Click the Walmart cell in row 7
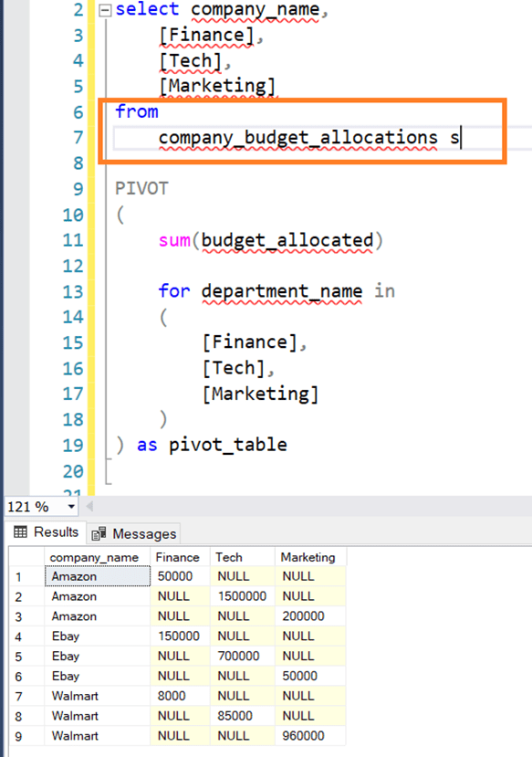532x757 pixels. click(97, 696)
